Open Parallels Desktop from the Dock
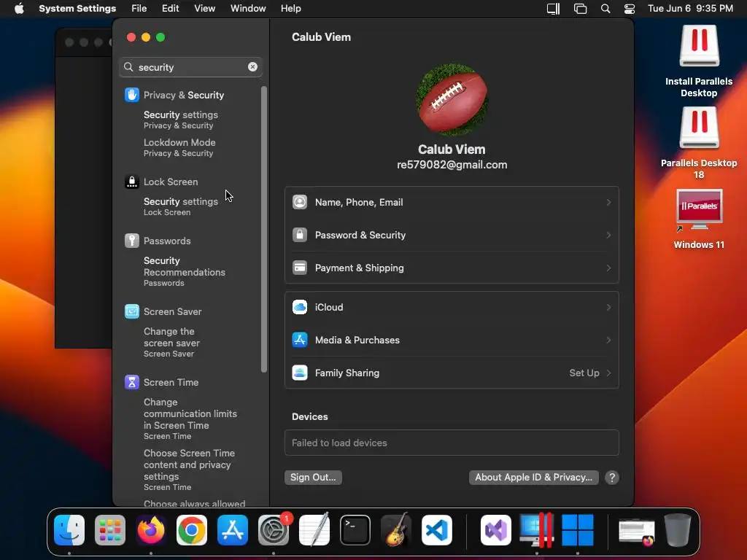This screenshot has width=747, height=560. pyautogui.click(x=537, y=530)
